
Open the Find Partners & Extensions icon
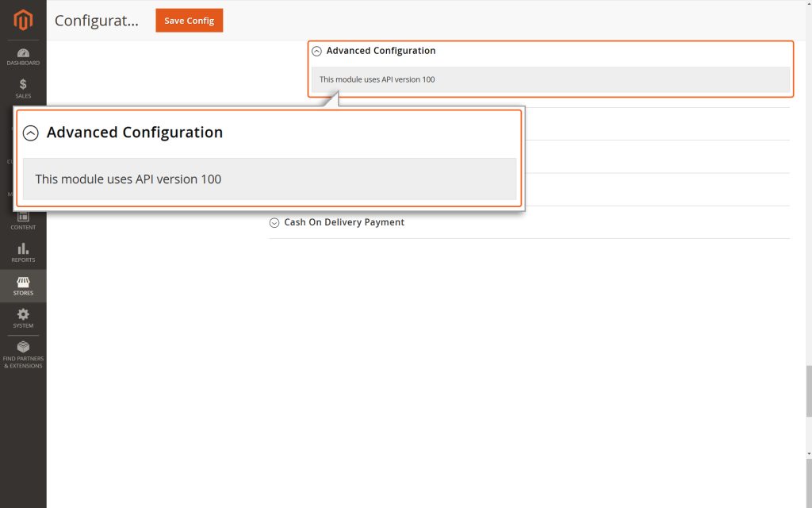coord(23,352)
